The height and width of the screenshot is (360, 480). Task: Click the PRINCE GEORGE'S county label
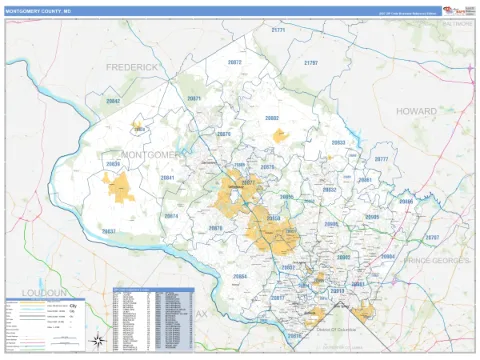click(x=436, y=260)
